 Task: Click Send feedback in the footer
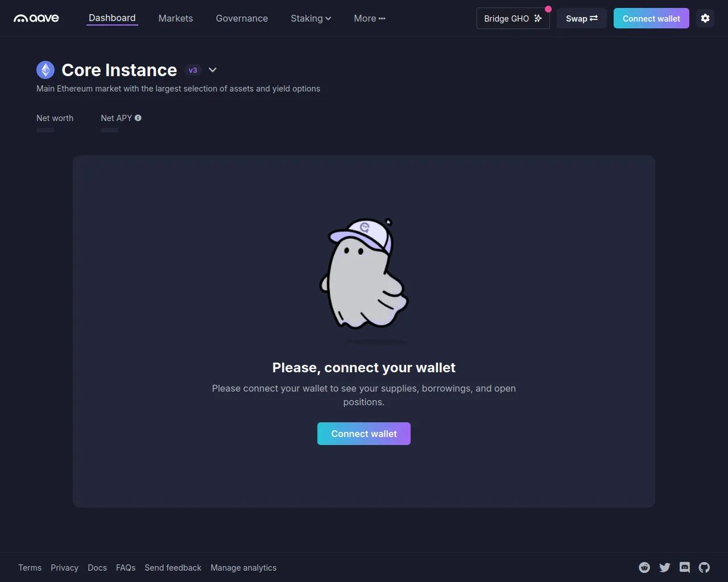173,568
